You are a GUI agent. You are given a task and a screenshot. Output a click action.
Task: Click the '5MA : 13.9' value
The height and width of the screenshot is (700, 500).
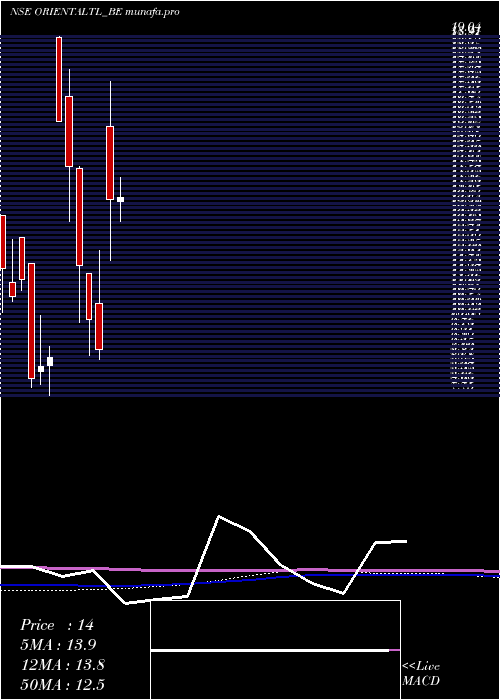tap(58, 645)
